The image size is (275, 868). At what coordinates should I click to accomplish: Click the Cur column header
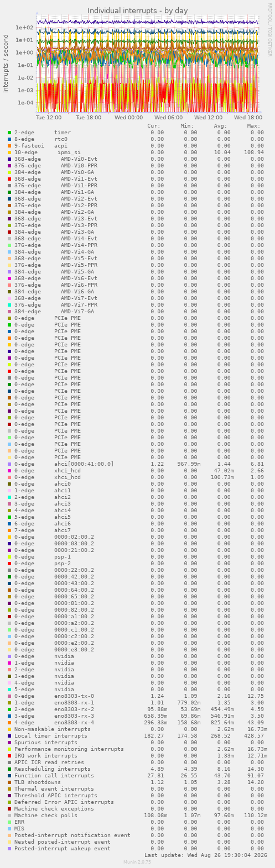tap(154, 126)
